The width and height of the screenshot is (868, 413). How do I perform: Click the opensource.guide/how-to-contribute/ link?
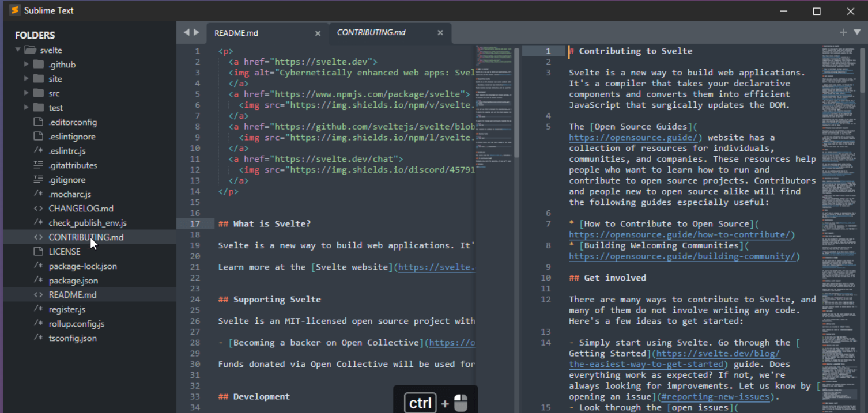(x=679, y=234)
